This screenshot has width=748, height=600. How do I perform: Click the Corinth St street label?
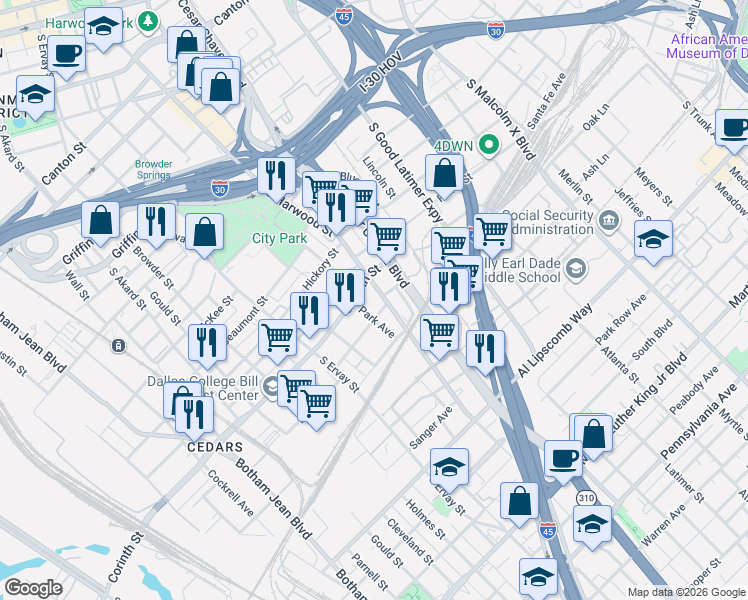pyautogui.click(x=126, y=557)
